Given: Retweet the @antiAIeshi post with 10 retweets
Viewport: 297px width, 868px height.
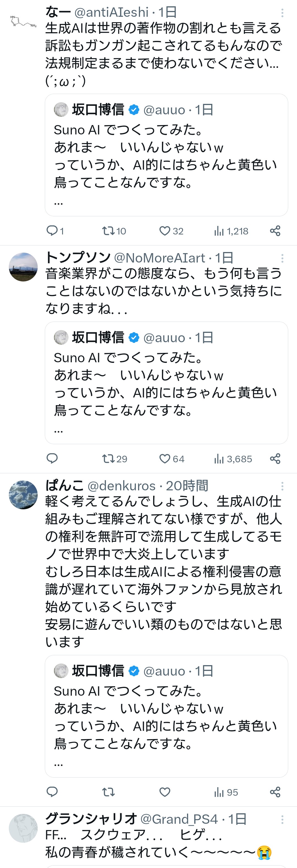Looking at the screenshot, I should coord(114,231).
